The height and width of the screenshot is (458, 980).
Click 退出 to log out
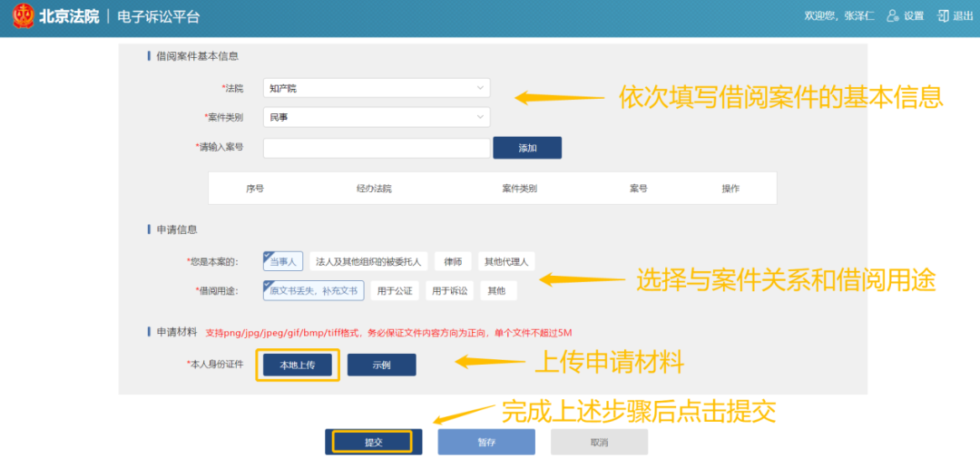[955, 16]
